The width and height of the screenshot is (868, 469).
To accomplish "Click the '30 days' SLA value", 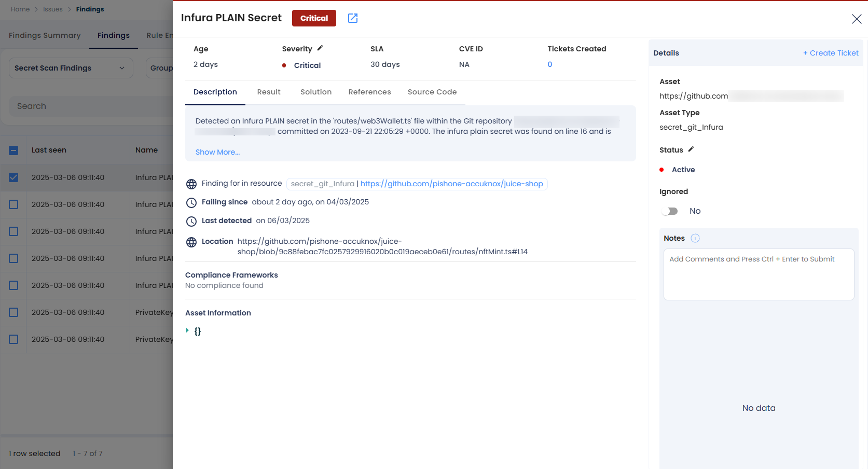I will pos(385,64).
